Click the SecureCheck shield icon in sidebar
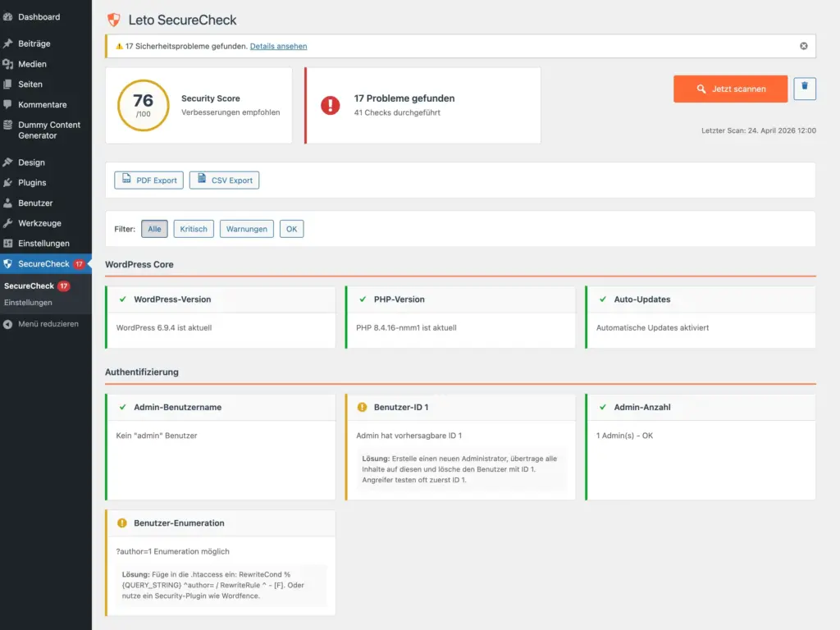The height and width of the screenshot is (630, 840). (x=7, y=263)
